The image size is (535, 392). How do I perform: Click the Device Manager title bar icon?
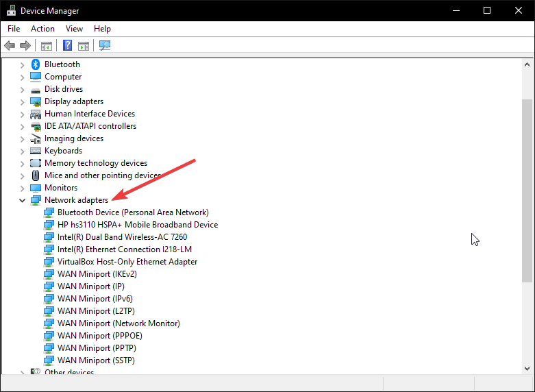point(11,10)
